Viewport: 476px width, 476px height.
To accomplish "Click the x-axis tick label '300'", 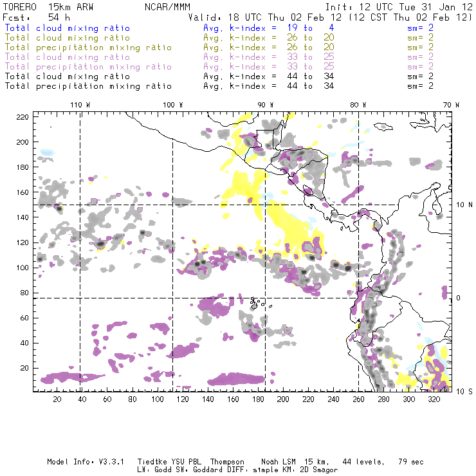I will 409,399.
